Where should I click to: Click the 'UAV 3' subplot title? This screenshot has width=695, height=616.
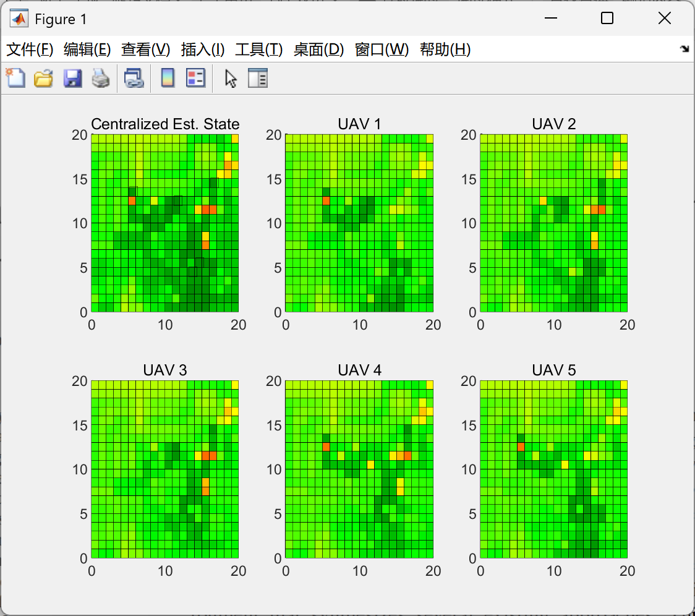(165, 370)
